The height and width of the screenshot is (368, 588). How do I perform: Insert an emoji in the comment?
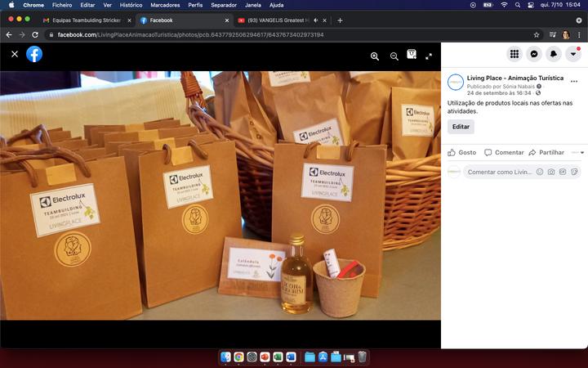click(x=540, y=172)
